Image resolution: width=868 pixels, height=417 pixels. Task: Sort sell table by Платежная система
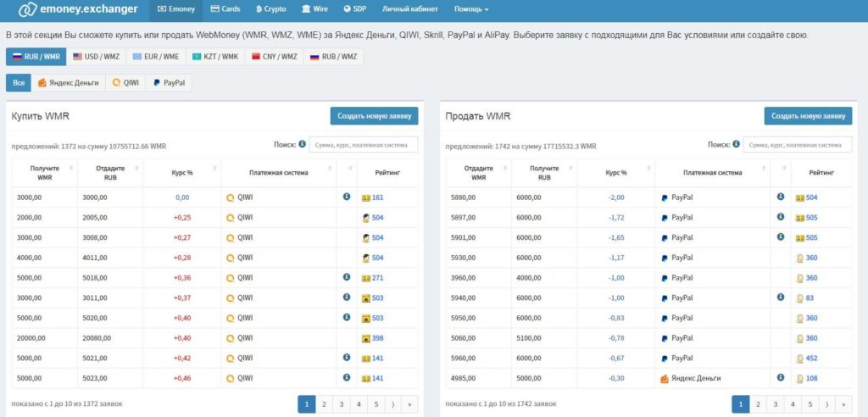point(712,173)
